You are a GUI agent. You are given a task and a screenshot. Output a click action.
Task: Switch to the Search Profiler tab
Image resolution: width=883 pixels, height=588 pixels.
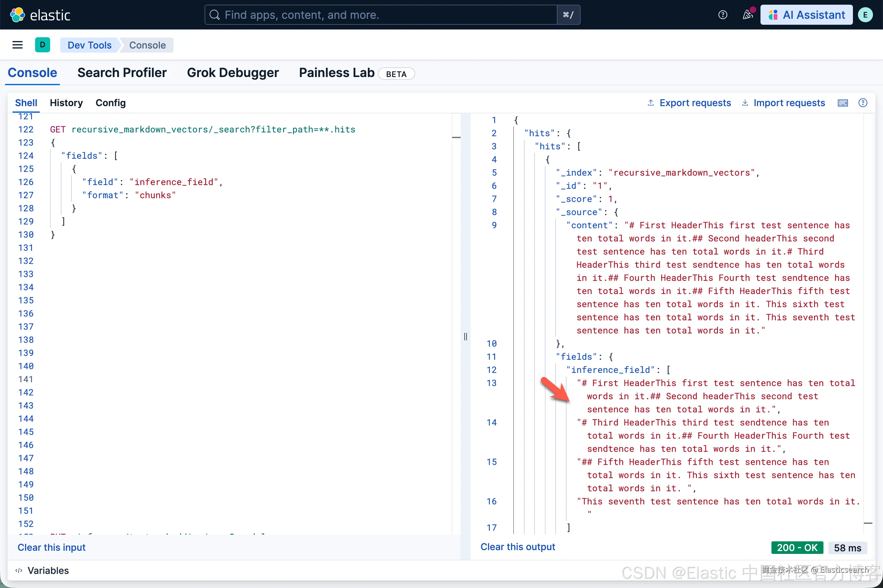click(x=122, y=73)
